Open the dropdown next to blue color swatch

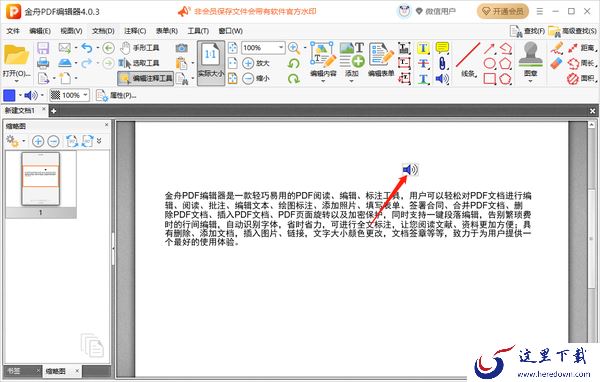click(20, 95)
